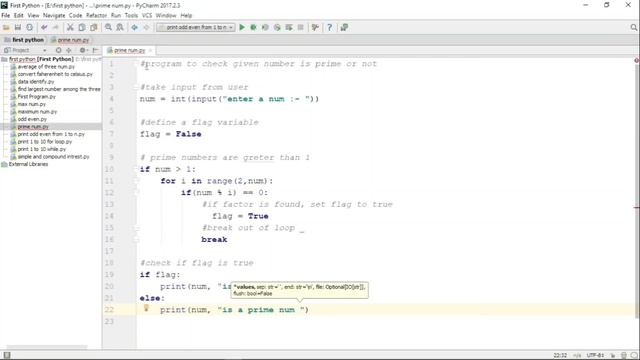Collapse the first python root folder
The width and height of the screenshot is (640, 360).
[x=4, y=60]
